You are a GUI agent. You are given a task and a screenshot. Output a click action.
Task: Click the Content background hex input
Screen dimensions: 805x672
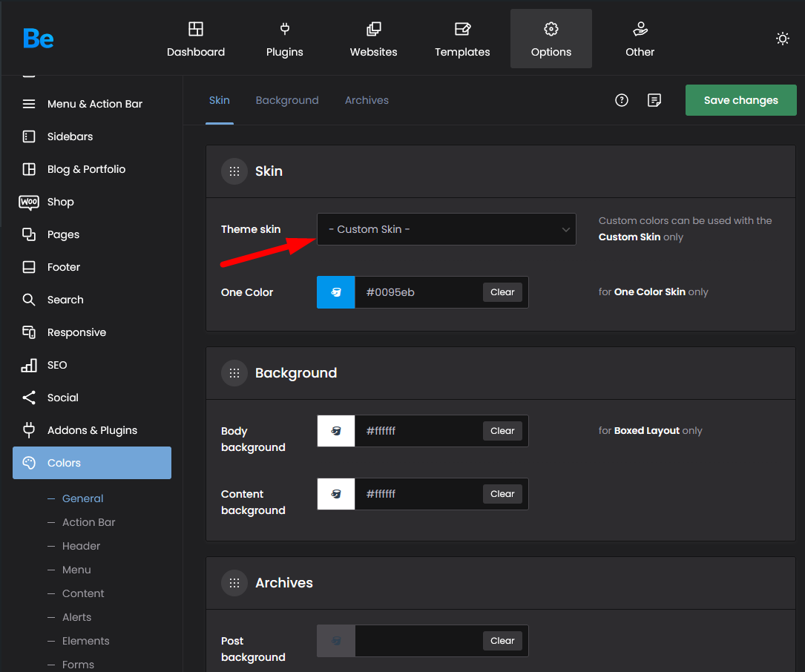click(x=418, y=494)
